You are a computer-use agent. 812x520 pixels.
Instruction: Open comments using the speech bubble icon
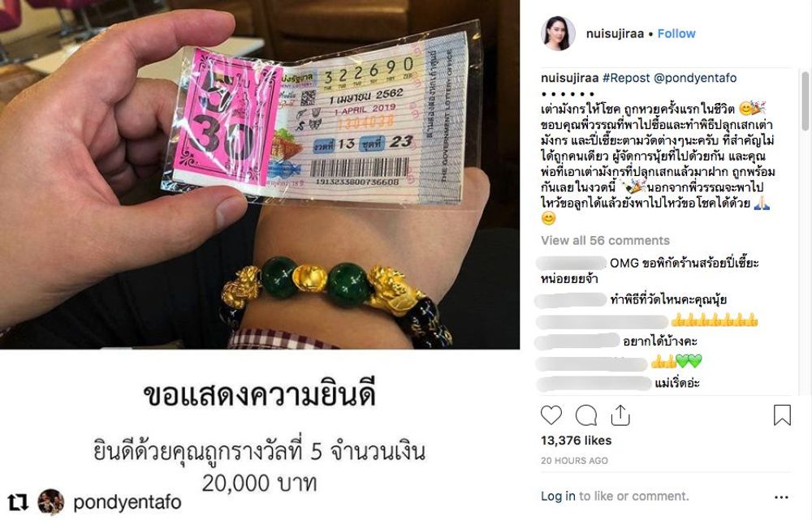click(x=585, y=415)
